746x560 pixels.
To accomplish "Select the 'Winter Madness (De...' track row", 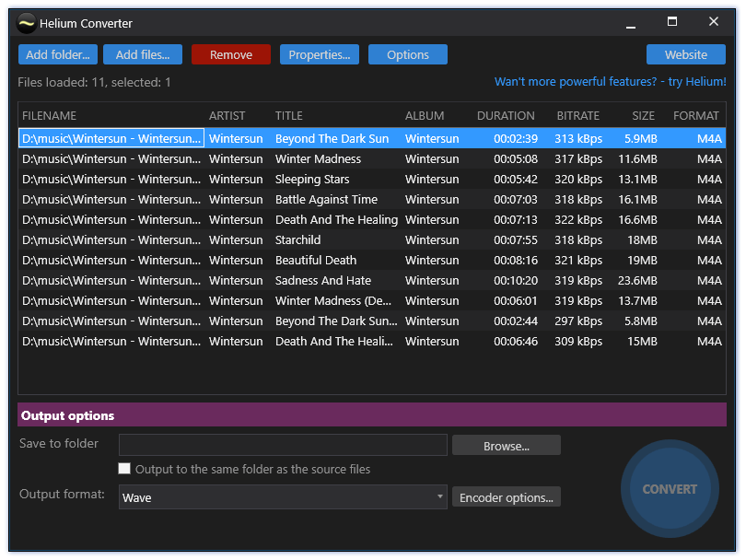I will [x=372, y=300].
